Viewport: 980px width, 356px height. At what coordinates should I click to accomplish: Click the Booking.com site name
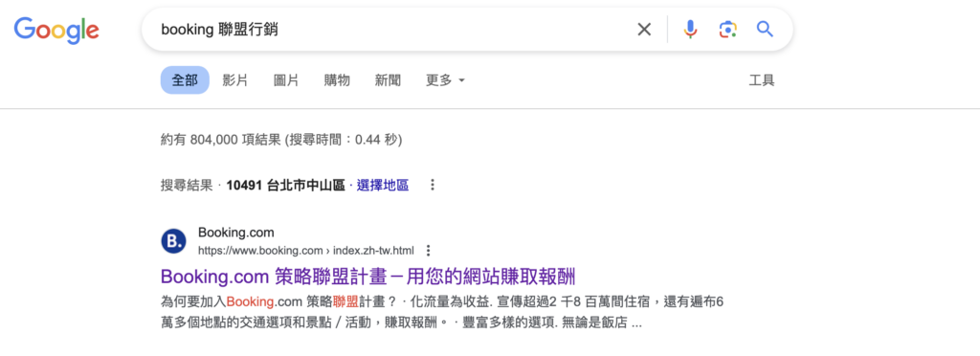pyautogui.click(x=236, y=233)
